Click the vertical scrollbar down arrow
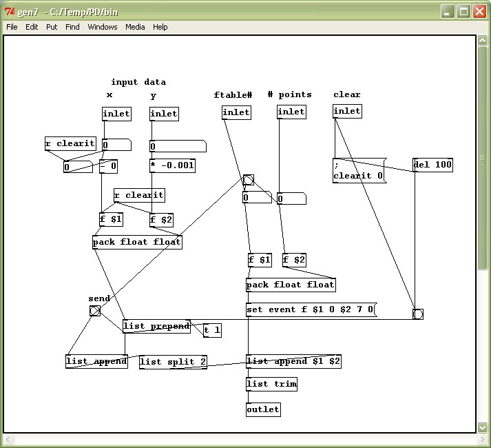 [482, 427]
